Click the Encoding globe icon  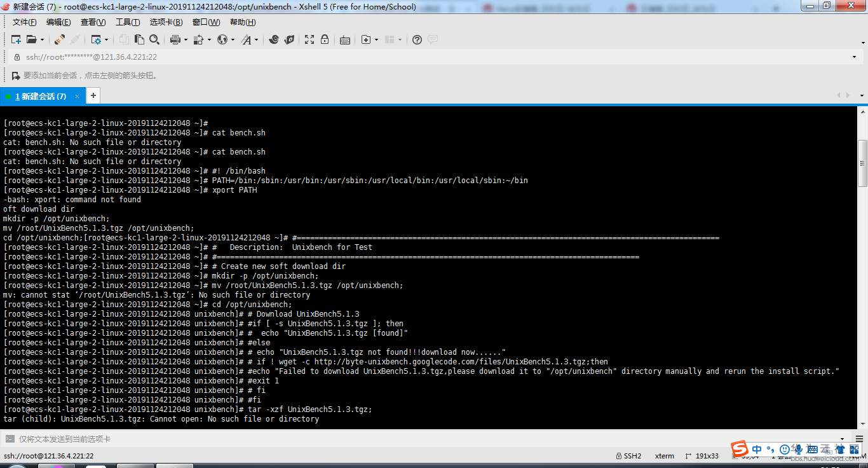[222, 39]
